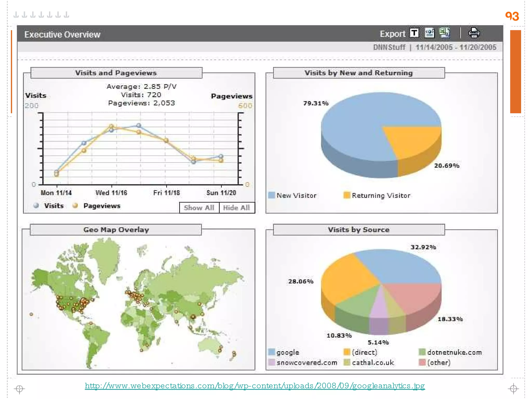532x399 pixels.
Task: Click the Visits by Source panel title
Action: click(x=359, y=230)
